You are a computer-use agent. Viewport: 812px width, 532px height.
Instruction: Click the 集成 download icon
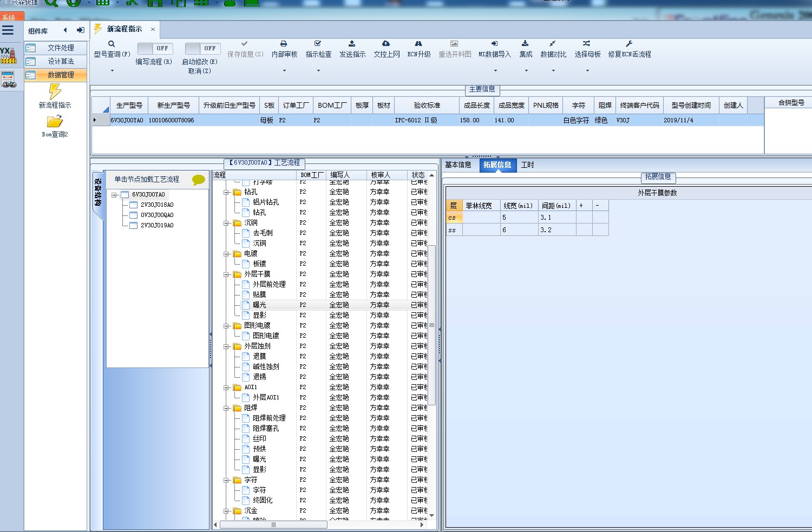[525, 43]
